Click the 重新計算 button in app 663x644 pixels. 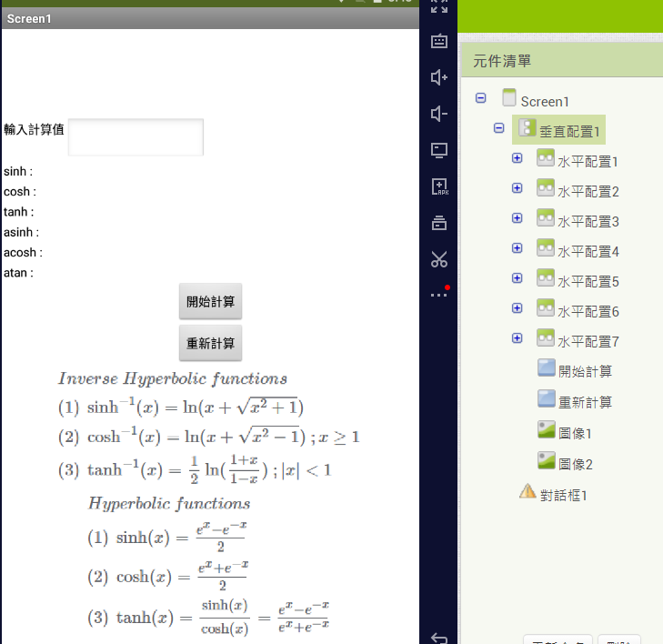[x=211, y=343]
